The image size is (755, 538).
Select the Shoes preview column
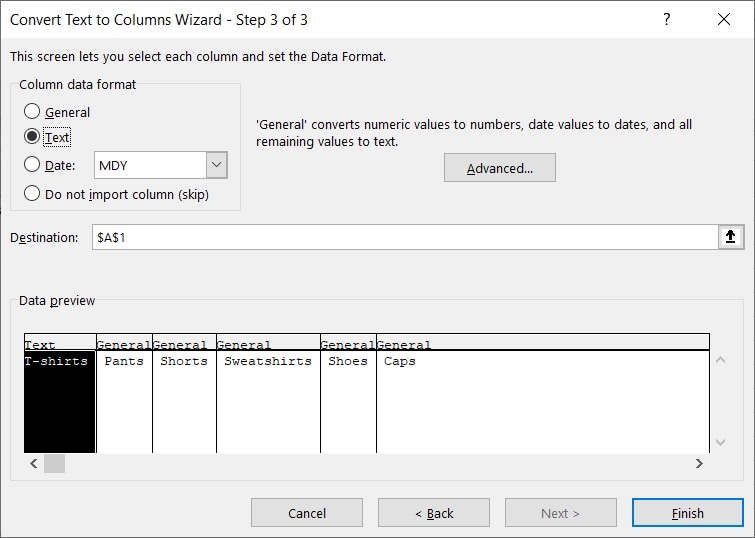(348, 402)
